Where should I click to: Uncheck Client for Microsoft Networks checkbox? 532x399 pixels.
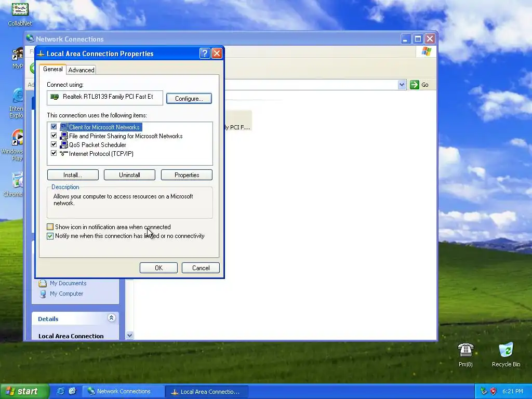(54, 127)
